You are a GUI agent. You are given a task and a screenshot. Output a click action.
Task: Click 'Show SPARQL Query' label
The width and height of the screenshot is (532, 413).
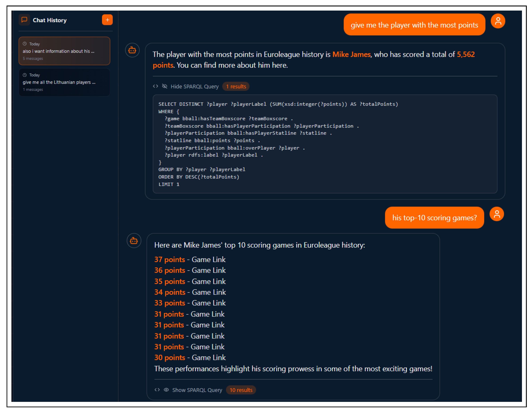pyautogui.click(x=197, y=390)
